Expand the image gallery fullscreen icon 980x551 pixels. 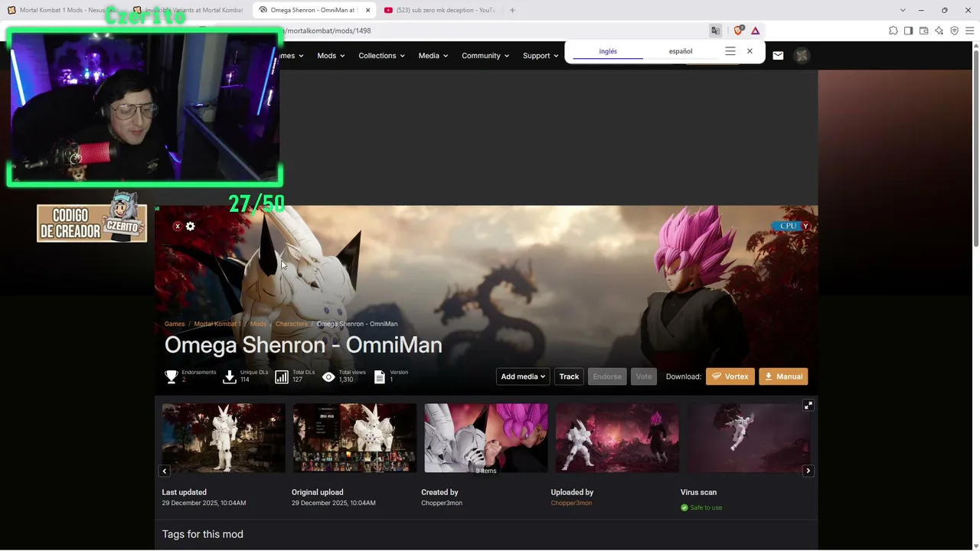(808, 406)
